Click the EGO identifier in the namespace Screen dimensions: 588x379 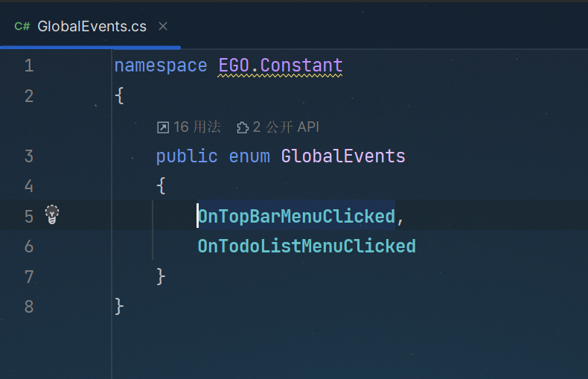point(234,66)
